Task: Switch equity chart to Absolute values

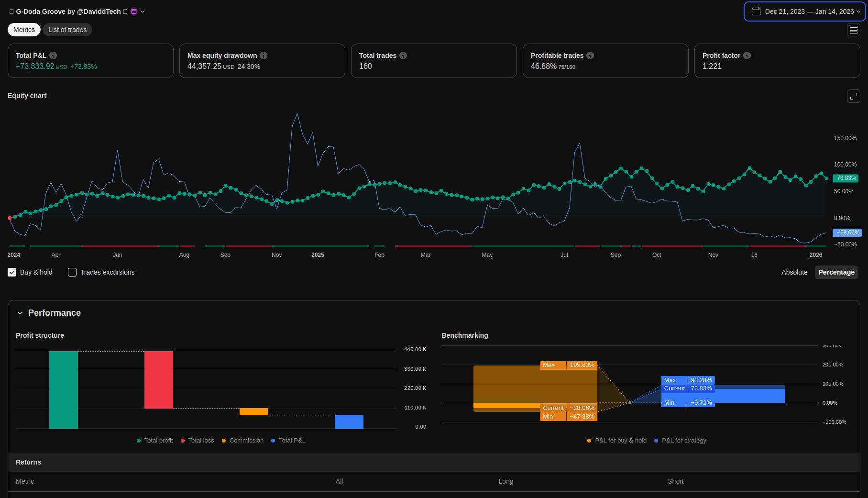Action: point(794,272)
